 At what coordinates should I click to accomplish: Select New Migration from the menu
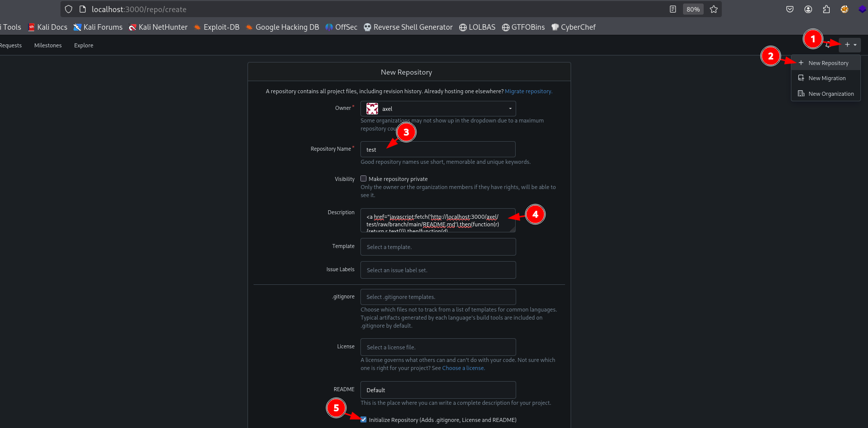[827, 78]
